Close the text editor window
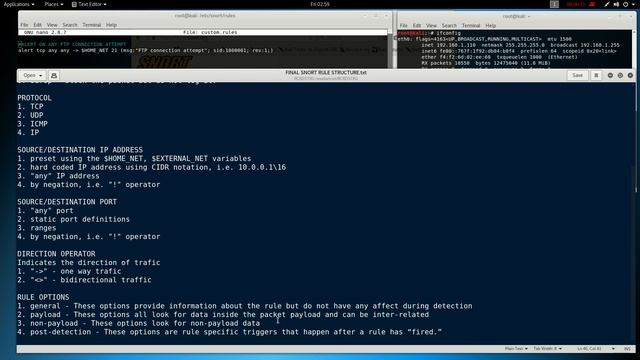Viewport: 640px width, 360px height. [630, 75]
